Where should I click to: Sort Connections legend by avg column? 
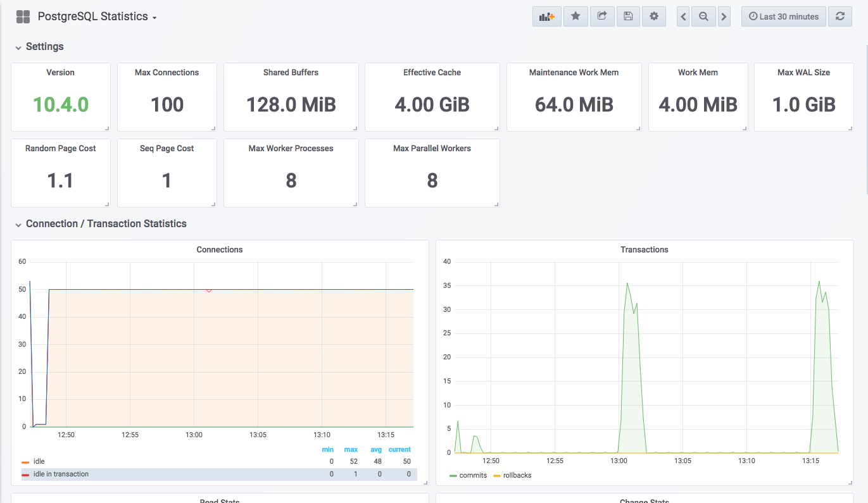[x=376, y=450]
